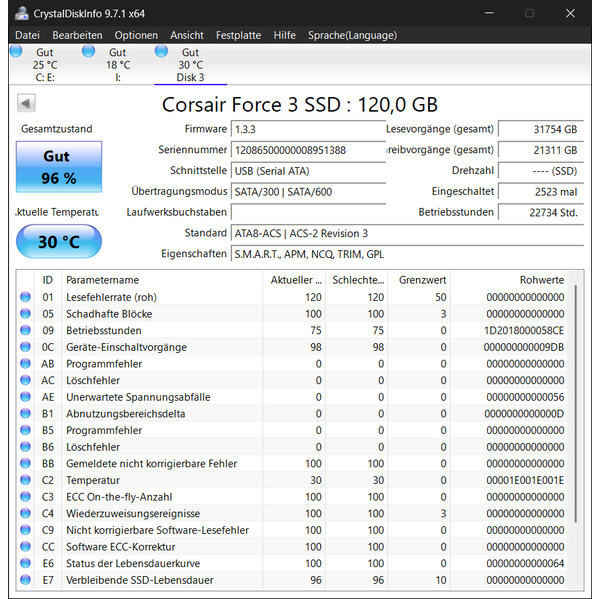Click the 30 °C temperature button
The height and width of the screenshot is (599, 600).
pos(59,241)
